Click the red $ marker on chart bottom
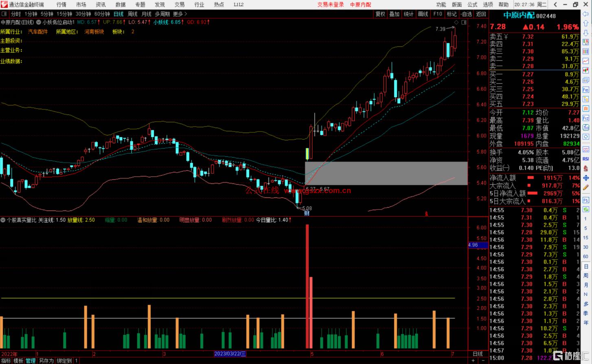The height and width of the screenshot is (364, 592). pos(426,213)
